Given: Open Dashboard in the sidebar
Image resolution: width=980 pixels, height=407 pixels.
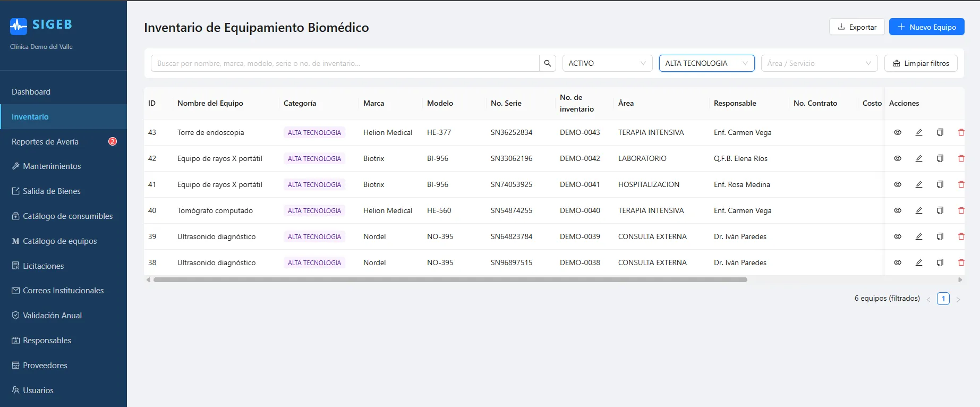Looking at the screenshot, I should (x=63, y=92).
